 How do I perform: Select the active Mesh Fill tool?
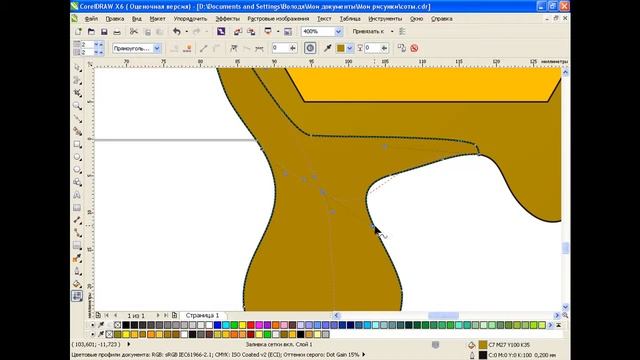tap(77, 296)
